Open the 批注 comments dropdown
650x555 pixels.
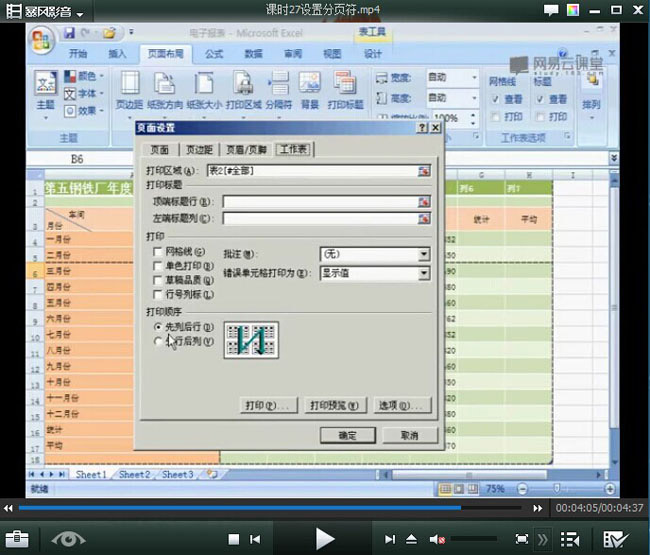424,254
